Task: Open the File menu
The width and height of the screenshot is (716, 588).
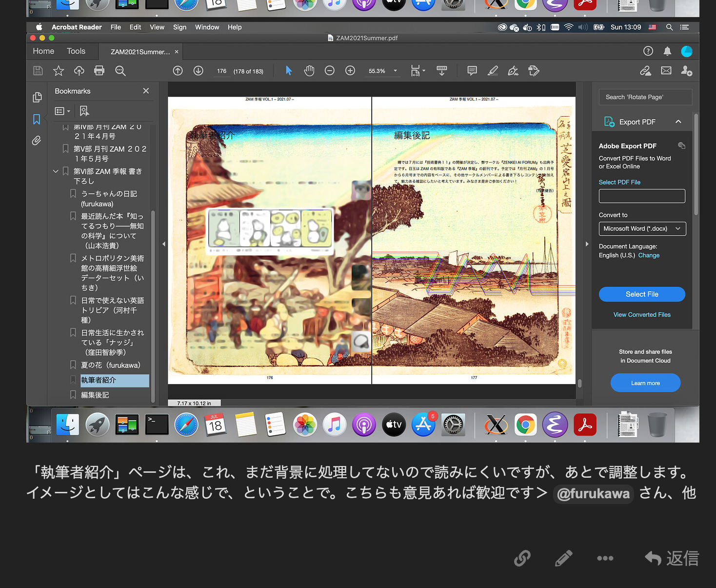Action: (116, 27)
